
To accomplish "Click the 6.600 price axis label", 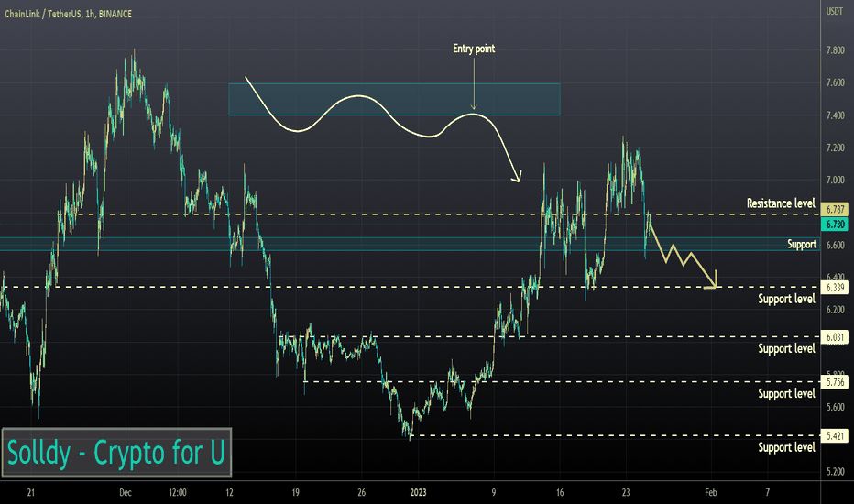I will 835,246.
